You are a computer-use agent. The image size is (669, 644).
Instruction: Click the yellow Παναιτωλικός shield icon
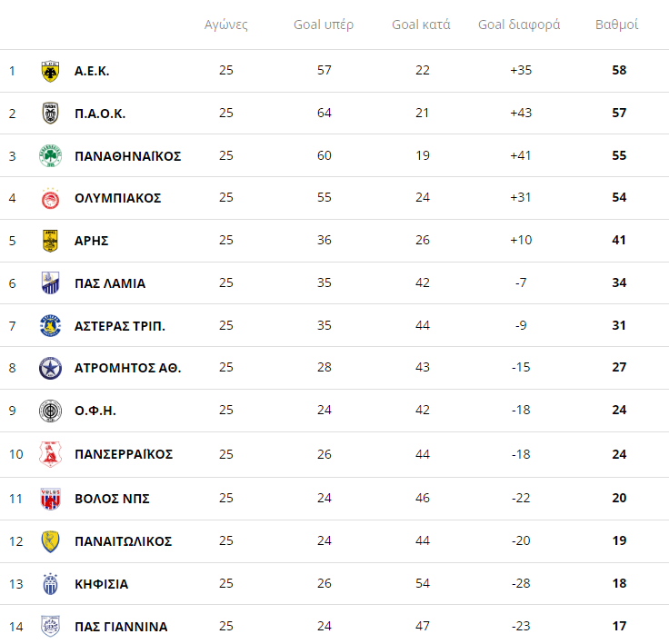tap(50, 541)
